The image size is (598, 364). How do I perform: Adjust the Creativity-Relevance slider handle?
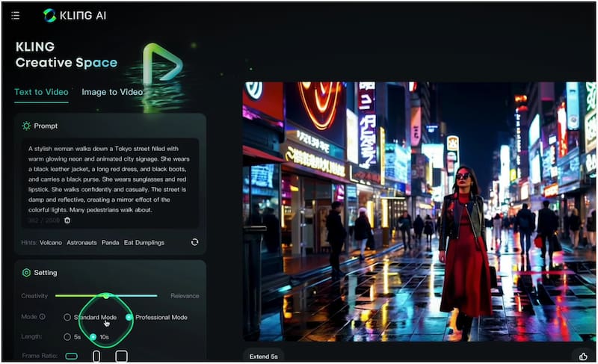106,295
